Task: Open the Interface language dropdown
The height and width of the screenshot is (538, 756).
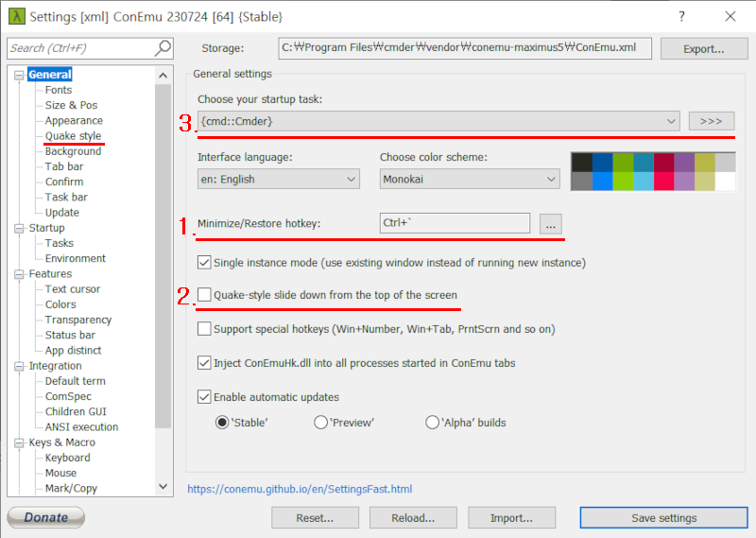Action: point(278,179)
